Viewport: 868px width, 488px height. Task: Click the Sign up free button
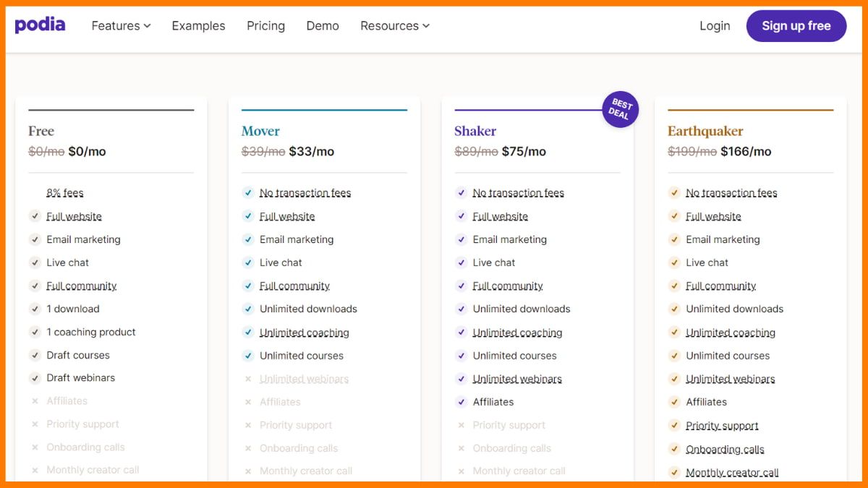pos(796,25)
